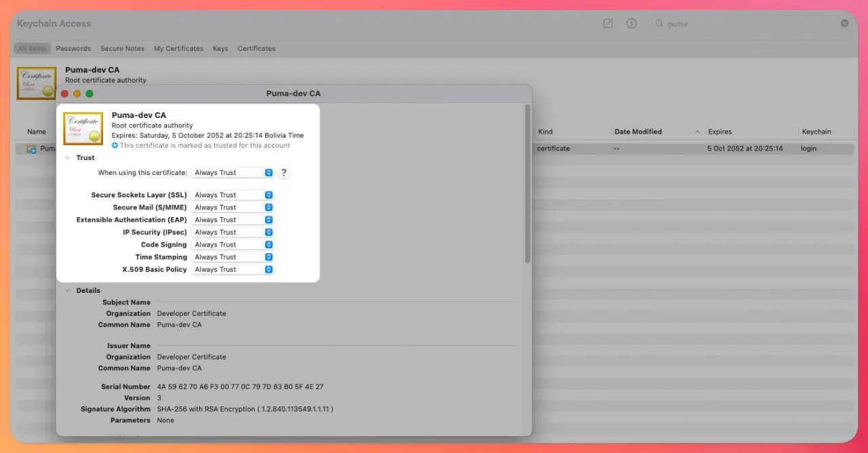Click the SHA-256 with RSA Encryption value
Image resolution: width=868 pixels, height=453 pixels.
click(245, 409)
